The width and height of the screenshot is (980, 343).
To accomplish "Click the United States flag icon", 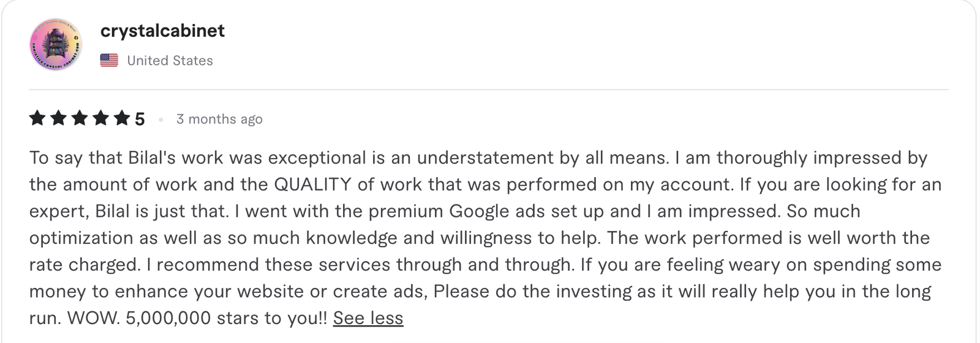I will coord(109,60).
